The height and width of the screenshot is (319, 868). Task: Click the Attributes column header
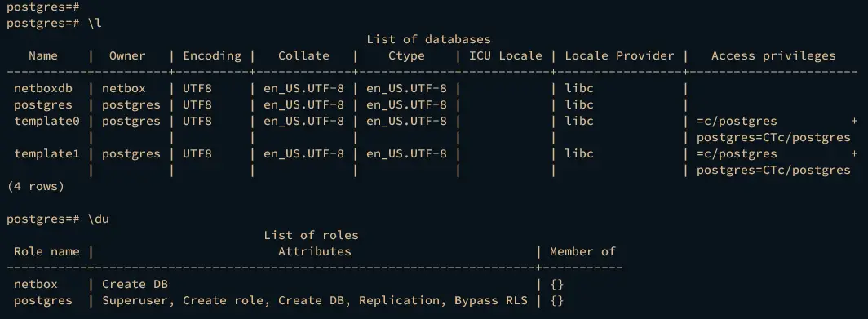coord(314,251)
